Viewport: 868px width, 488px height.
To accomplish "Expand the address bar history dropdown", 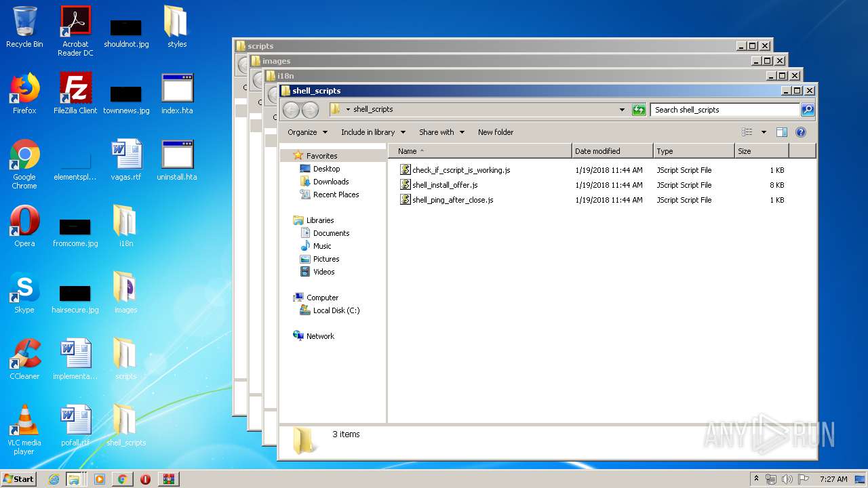I will click(x=622, y=110).
